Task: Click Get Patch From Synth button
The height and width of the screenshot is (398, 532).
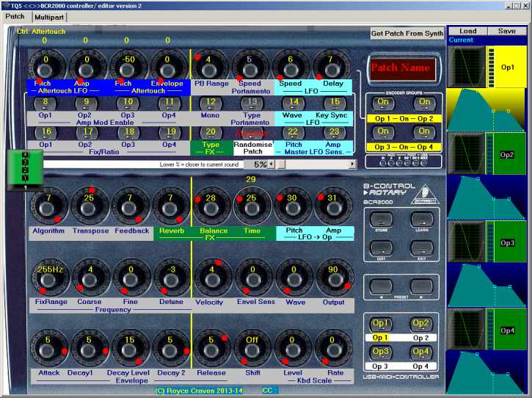Action: click(407, 34)
